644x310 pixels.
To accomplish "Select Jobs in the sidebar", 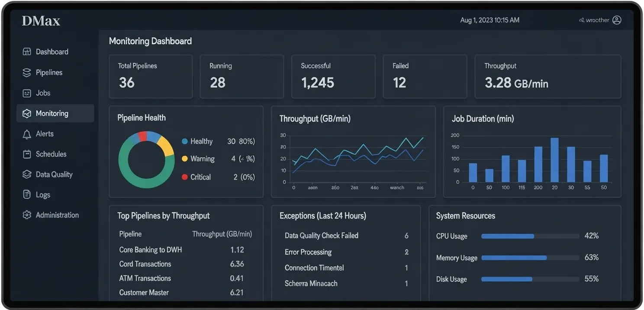I will pos(43,93).
